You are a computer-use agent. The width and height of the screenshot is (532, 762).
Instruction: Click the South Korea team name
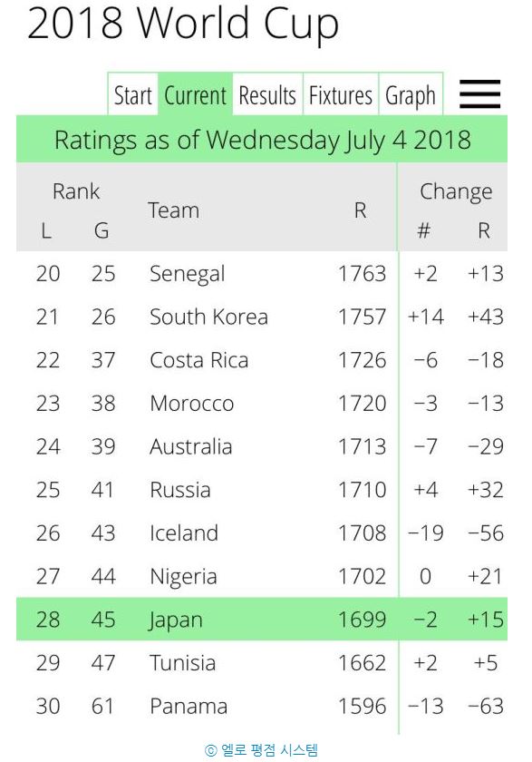[x=208, y=317]
